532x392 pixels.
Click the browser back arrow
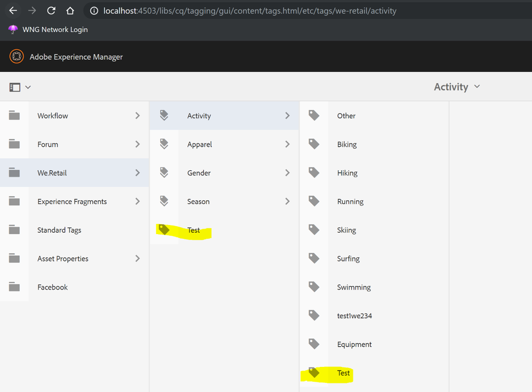[13, 11]
